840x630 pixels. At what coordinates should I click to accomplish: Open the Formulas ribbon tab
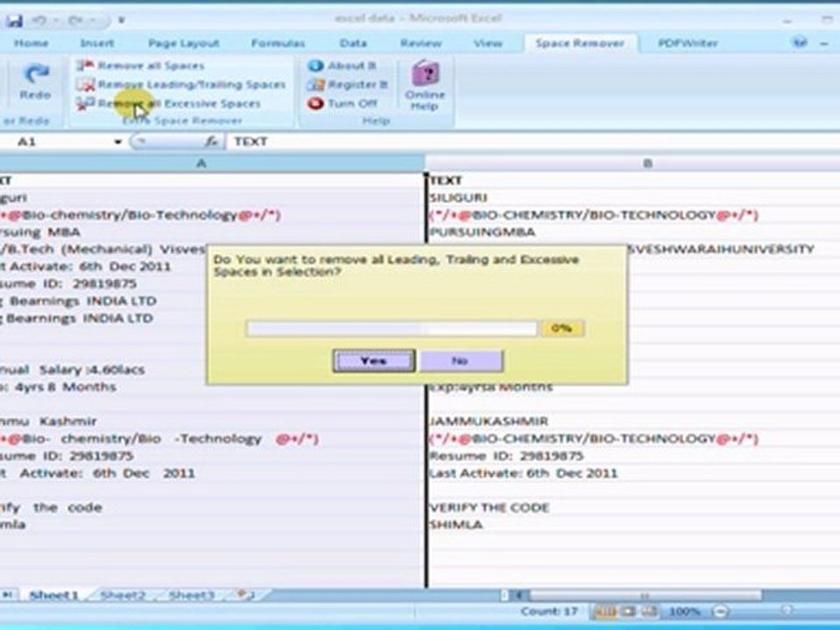[278, 43]
